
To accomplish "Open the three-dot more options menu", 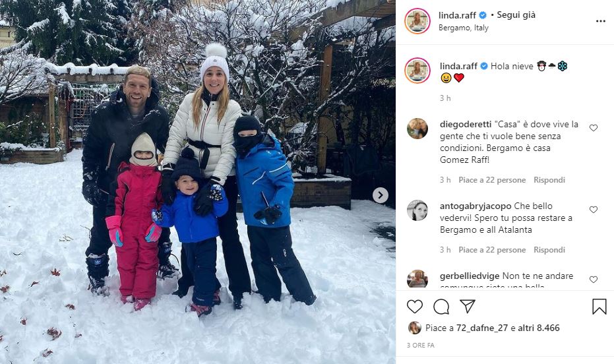I will click(x=601, y=21).
